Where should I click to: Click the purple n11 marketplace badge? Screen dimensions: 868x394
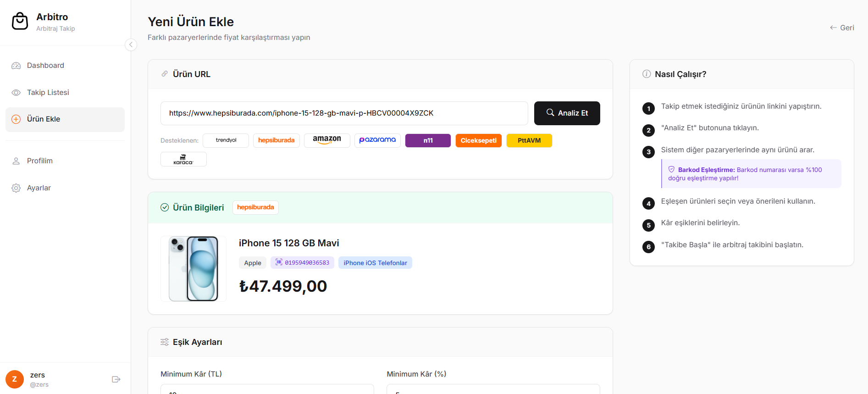(x=428, y=140)
